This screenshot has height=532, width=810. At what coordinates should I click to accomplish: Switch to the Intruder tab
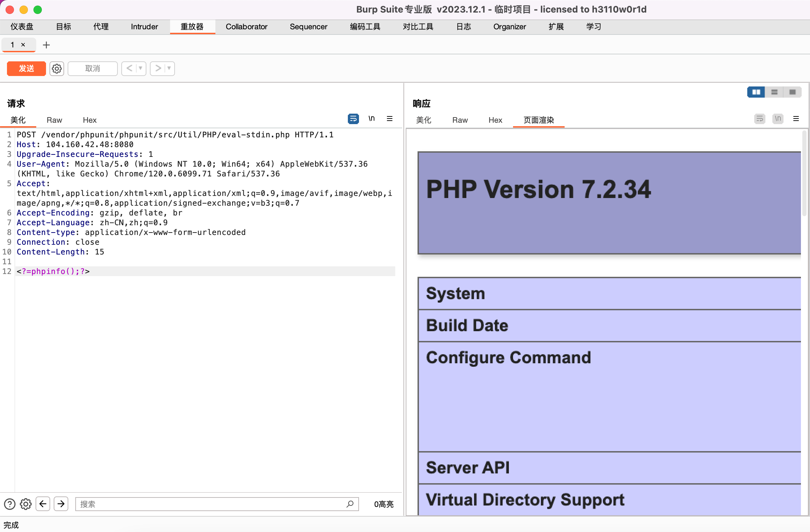coord(144,26)
